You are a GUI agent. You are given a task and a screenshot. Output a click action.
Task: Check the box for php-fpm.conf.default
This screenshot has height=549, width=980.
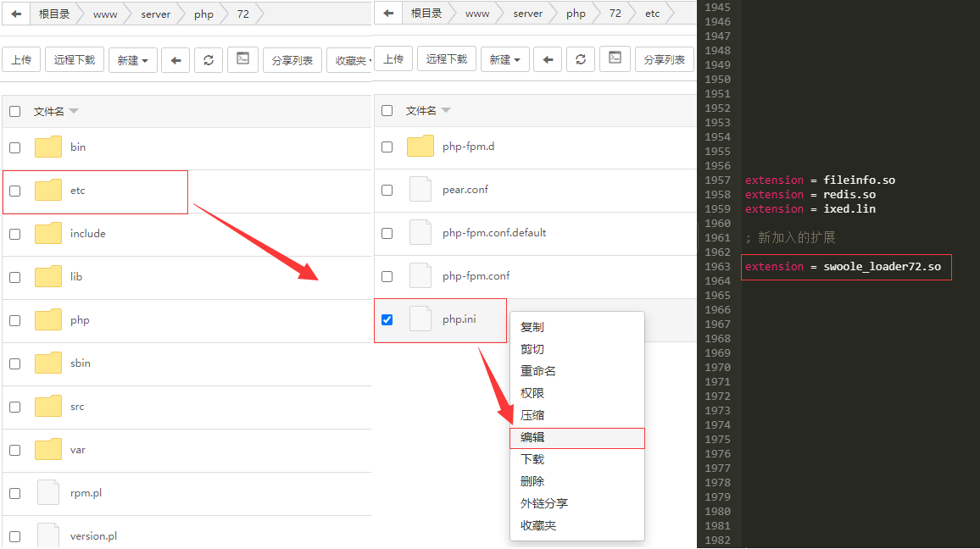click(387, 233)
